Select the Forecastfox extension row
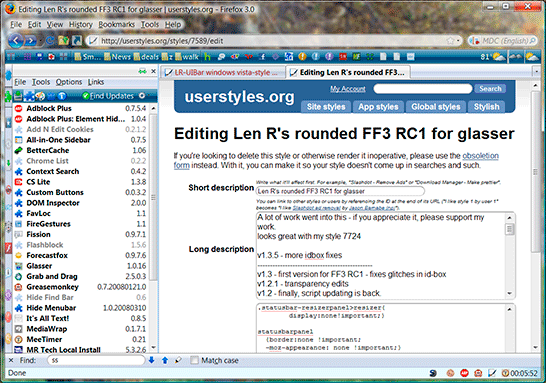This screenshot has width=546, height=383. [81, 255]
